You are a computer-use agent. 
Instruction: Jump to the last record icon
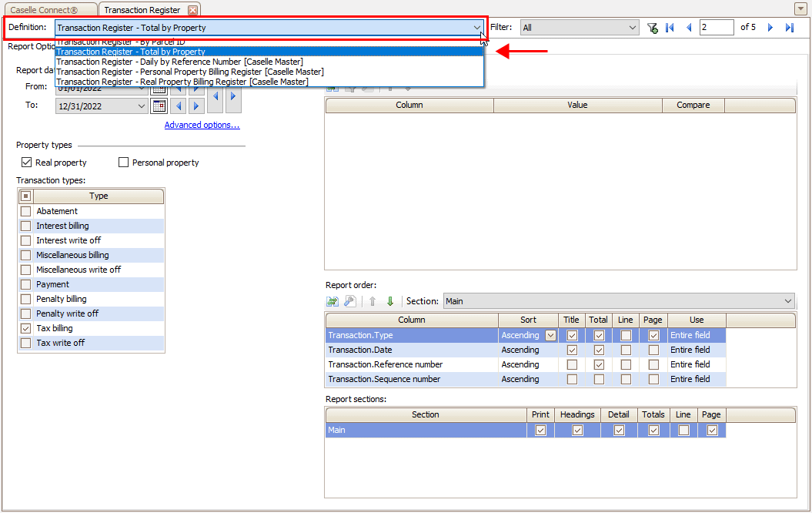click(x=790, y=27)
